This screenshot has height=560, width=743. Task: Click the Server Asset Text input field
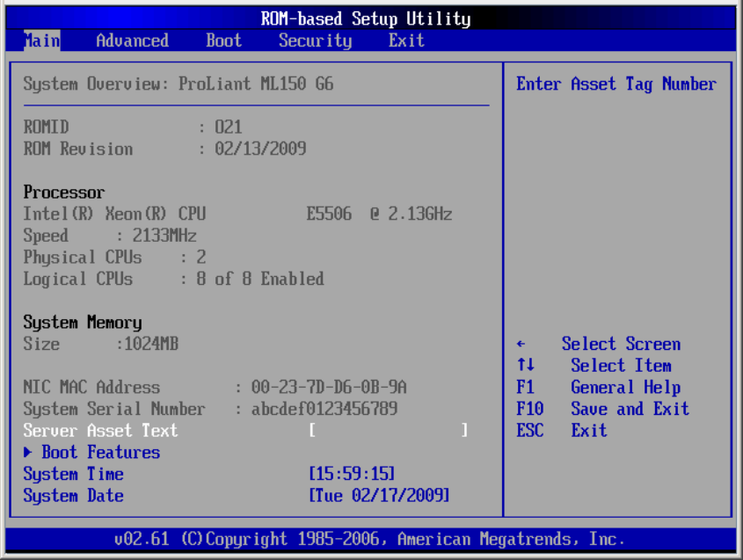pyautogui.click(x=388, y=430)
